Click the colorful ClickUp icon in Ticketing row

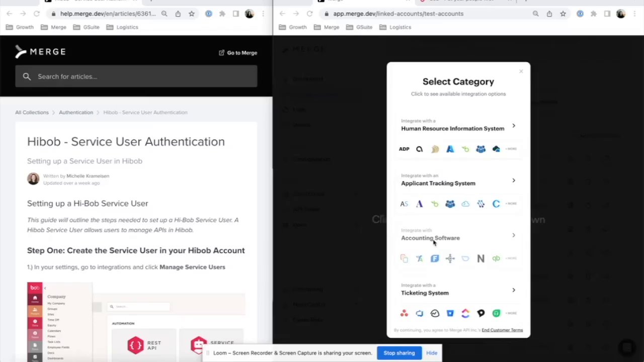click(x=465, y=313)
